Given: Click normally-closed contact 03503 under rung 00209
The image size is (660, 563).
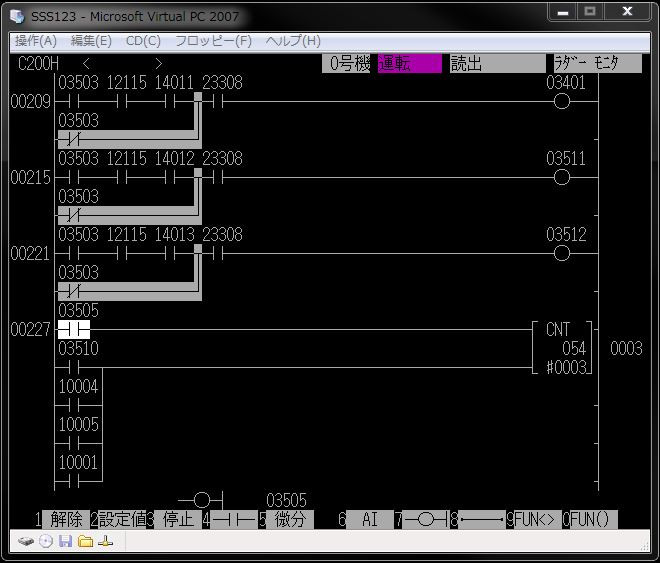Looking at the screenshot, I should [74, 139].
